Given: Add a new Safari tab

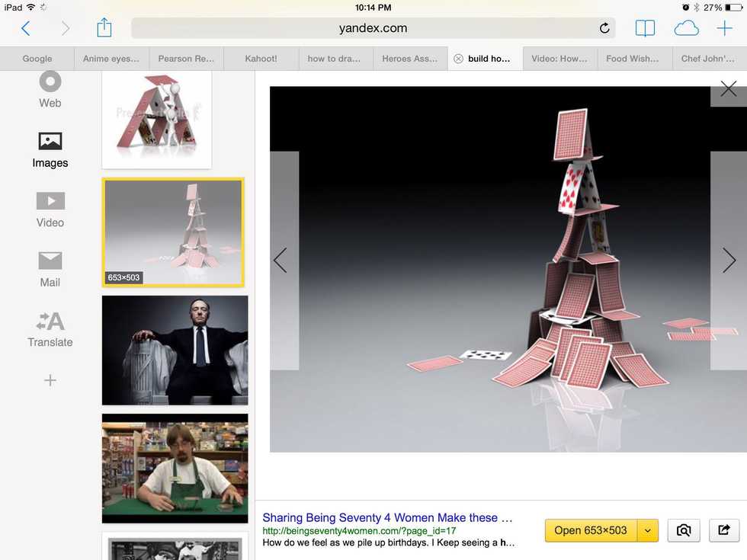Looking at the screenshot, I should [x=724, y=28].
